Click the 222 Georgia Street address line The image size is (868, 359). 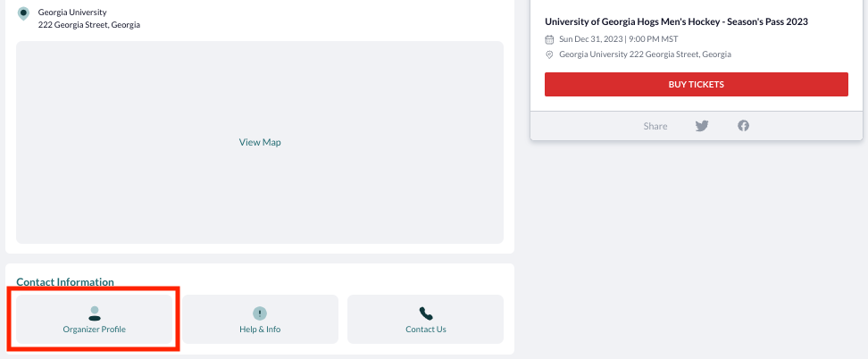coord(89,25)
